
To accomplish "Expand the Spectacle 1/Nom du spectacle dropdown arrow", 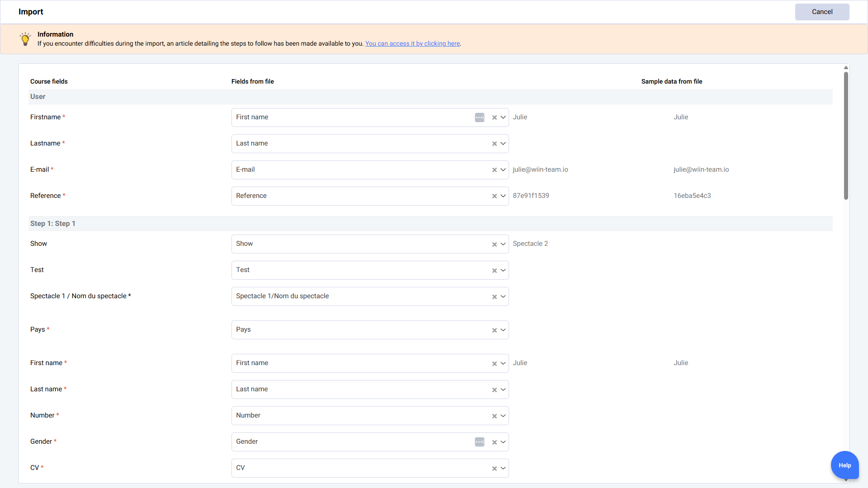I will pyautogui.click(x=503, y=296).
